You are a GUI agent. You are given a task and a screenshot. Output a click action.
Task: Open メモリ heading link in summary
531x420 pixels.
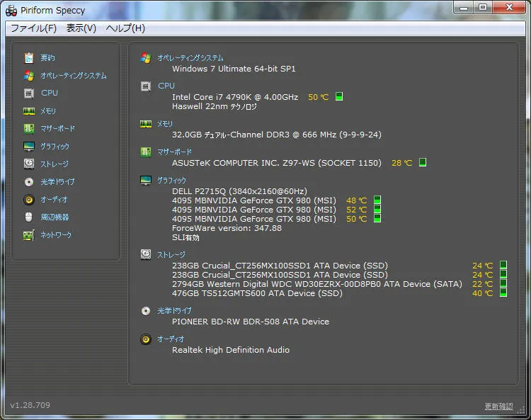(165, 124)
